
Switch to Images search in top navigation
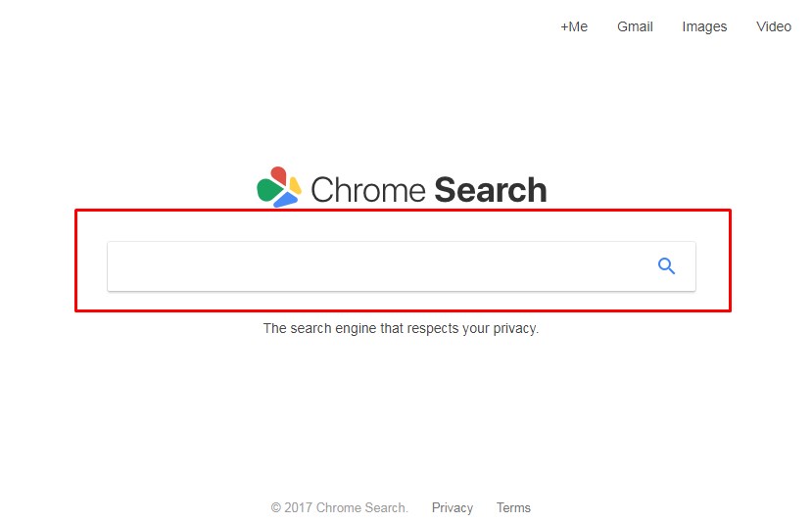pyautogui.click(x=704, y=26)
